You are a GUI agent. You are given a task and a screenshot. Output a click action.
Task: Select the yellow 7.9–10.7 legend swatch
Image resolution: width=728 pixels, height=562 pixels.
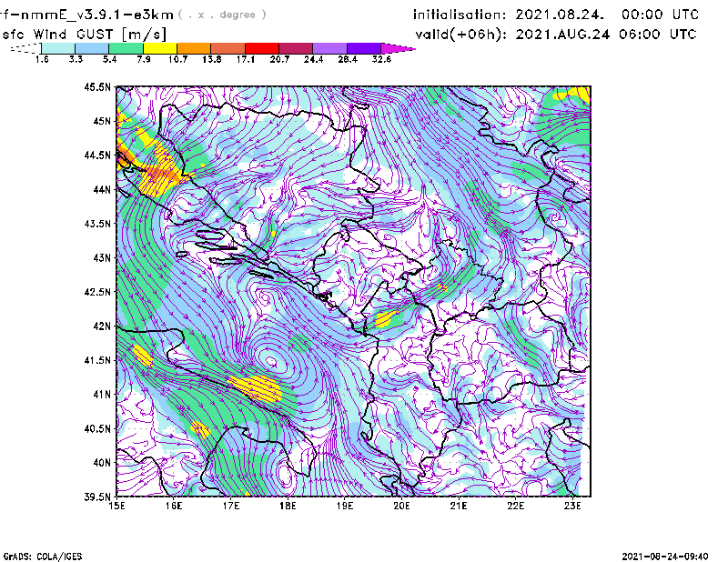160,48
